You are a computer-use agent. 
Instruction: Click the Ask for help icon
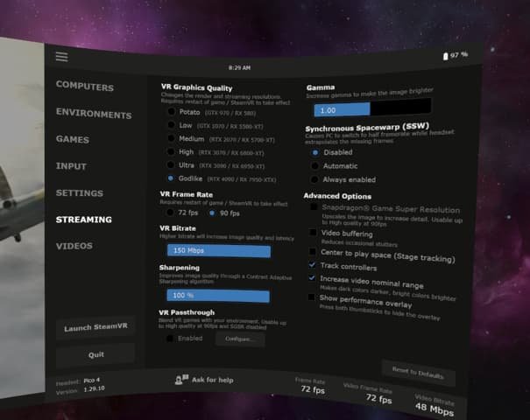tap(181, 380)
